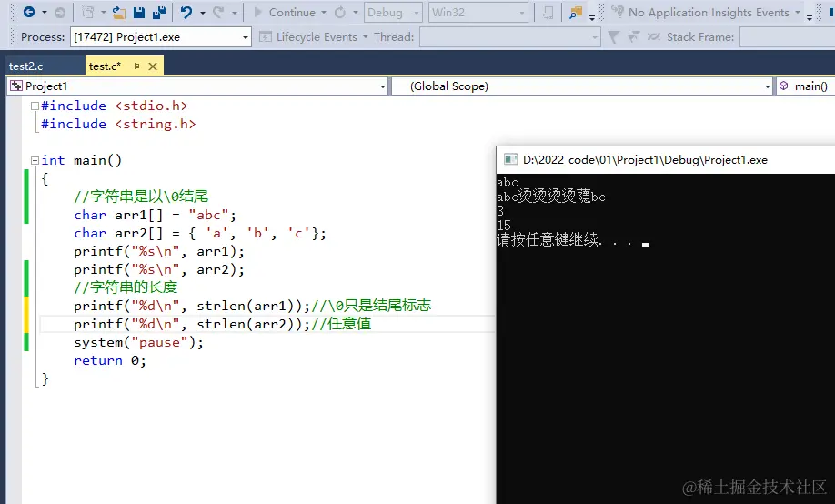The width and height of the screenshot is (835, 504).
Task: Click the Lifecycle Events button
Action: (x=313, y=37)
